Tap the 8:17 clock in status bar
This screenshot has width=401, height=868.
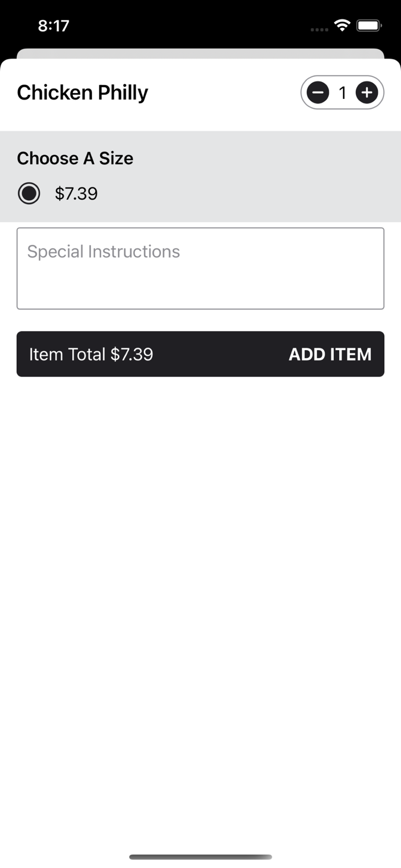53,25
